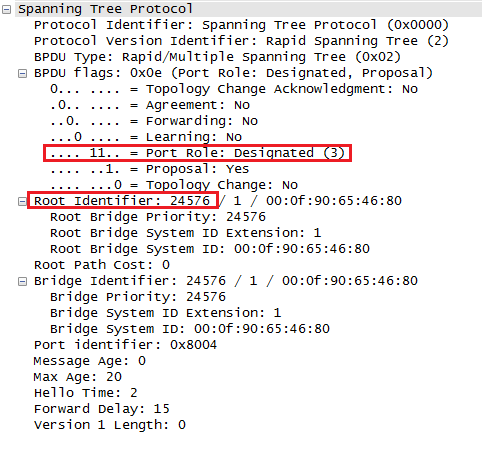
Task: Select Port identifier 0x8004 row
Action: click(125, 345)
